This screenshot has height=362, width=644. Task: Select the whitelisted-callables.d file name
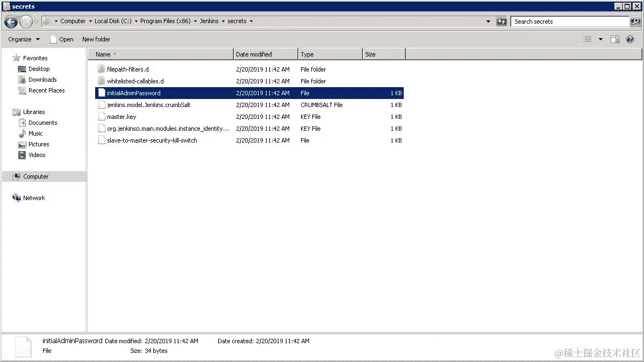pyautogui.click(x=135, y=81)
